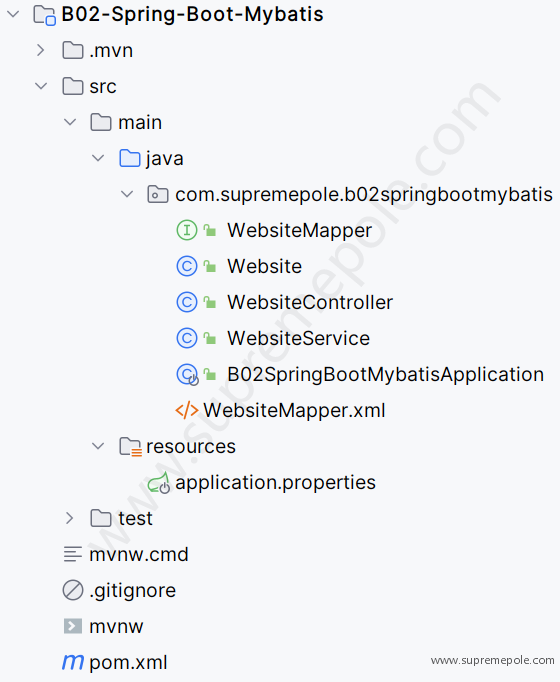
Task: Click the resources folder icon
Action: click(130, 446)
